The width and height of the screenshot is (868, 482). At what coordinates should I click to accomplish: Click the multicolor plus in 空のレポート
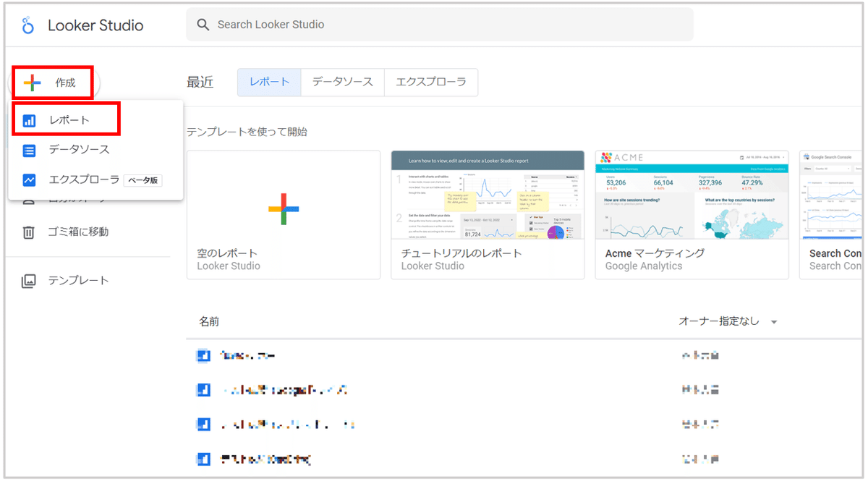(x=284, y=208)
